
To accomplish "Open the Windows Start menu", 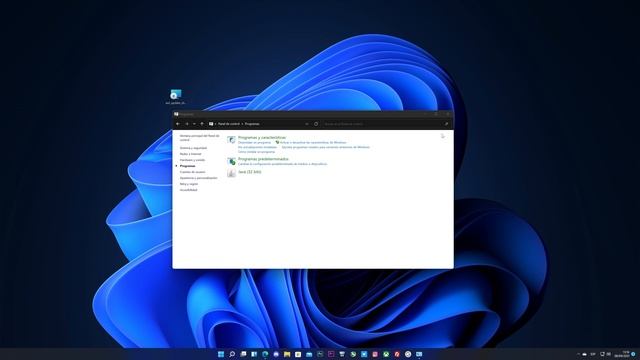I will (221, 354).
